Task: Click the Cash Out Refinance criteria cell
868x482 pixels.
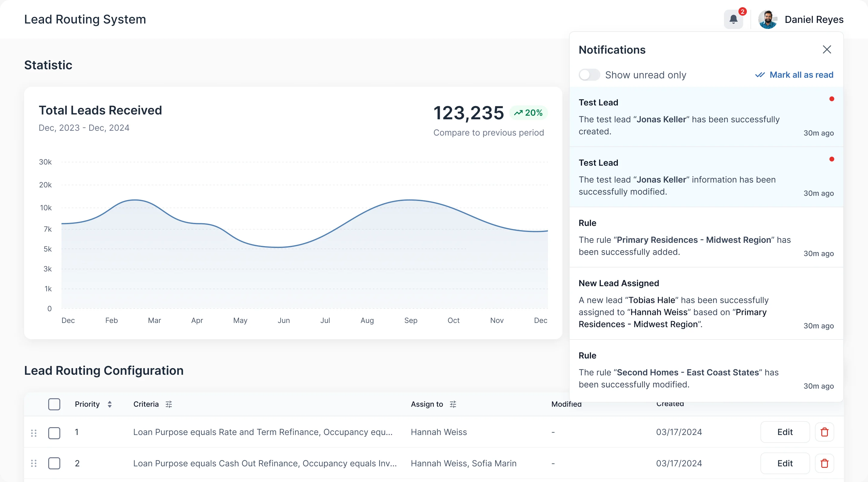Action: 265,464
